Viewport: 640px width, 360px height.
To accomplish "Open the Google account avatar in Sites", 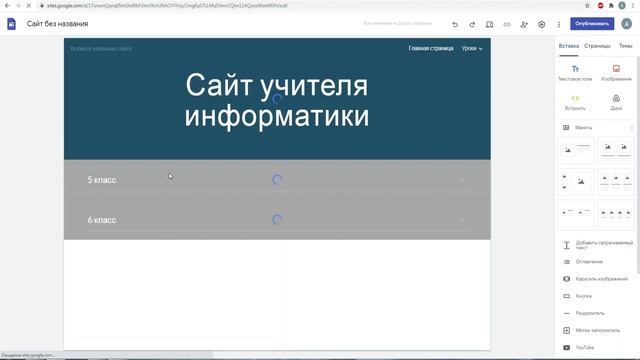I will coord(627,24).
